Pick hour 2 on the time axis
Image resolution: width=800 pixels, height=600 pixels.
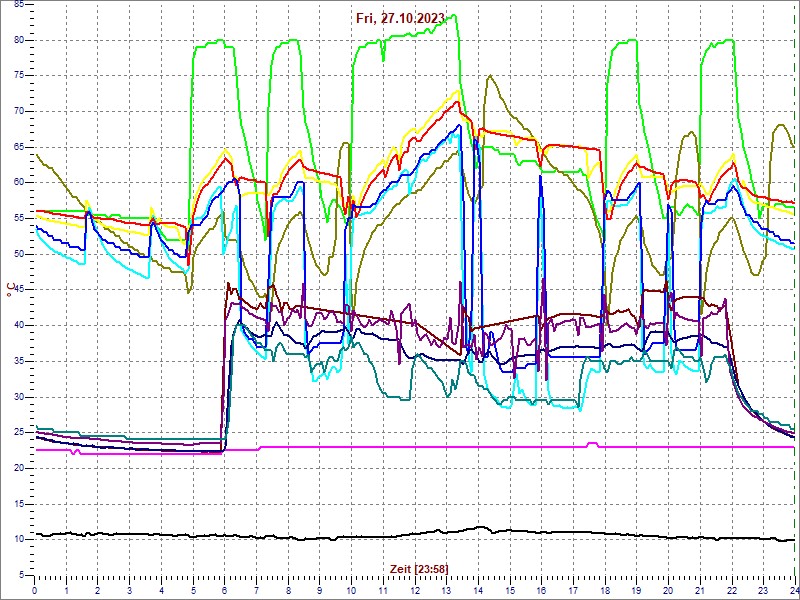point(98,590)
